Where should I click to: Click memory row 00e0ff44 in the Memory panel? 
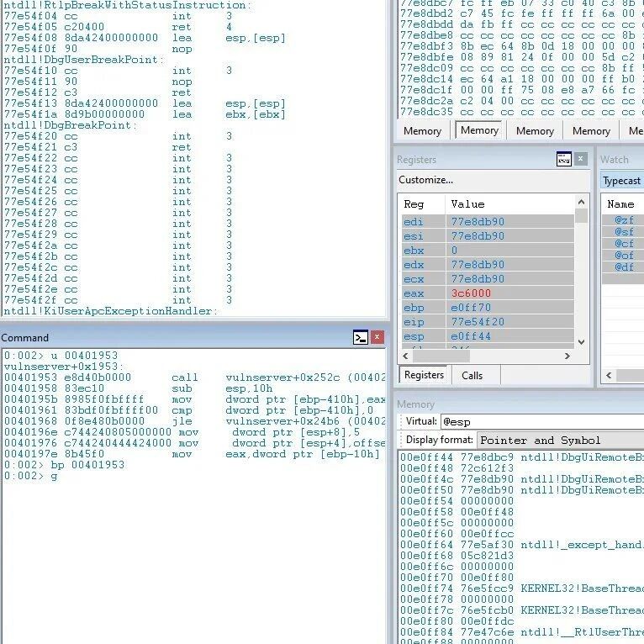pyautogui.click(x=521, y=457)
